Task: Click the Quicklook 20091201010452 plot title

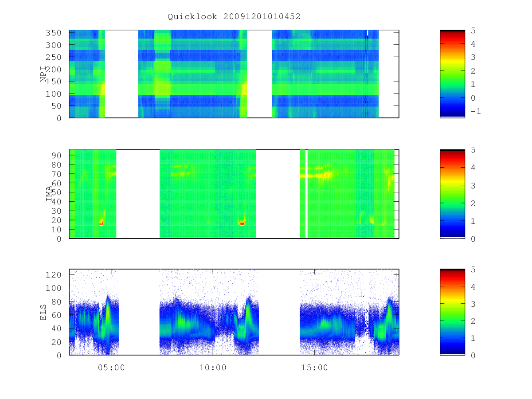Action: click(234, 16)
